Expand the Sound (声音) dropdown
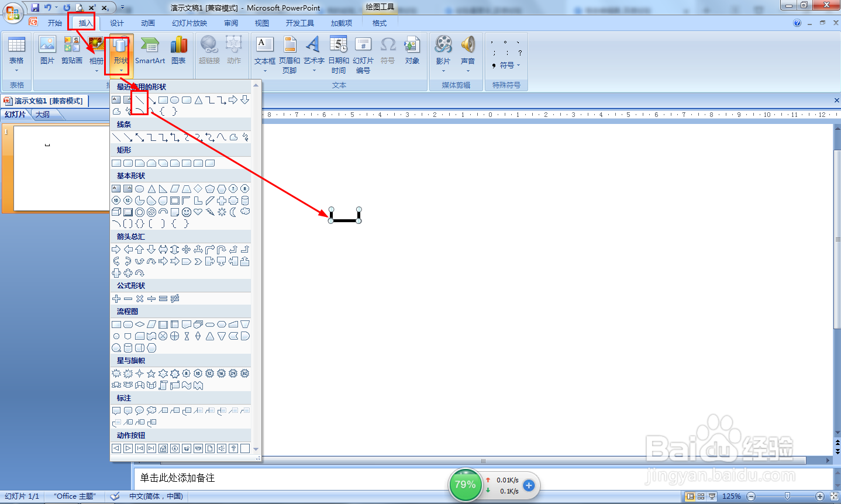Viewport: 841px width, 504px height. tap(468, 71)
